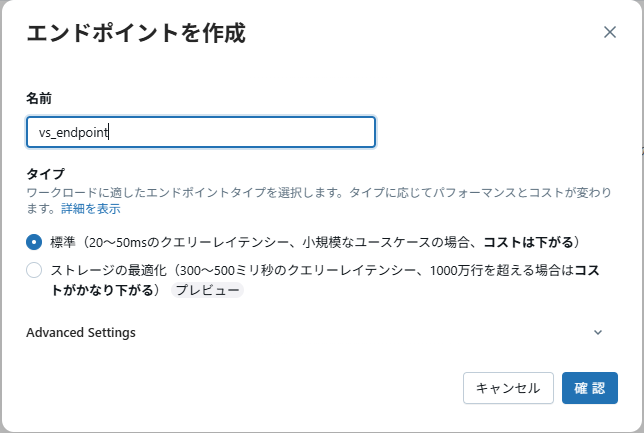Click the エンドポイントを作成 dialog title
This screenshot has height=433, width=644.
[136, 33]
